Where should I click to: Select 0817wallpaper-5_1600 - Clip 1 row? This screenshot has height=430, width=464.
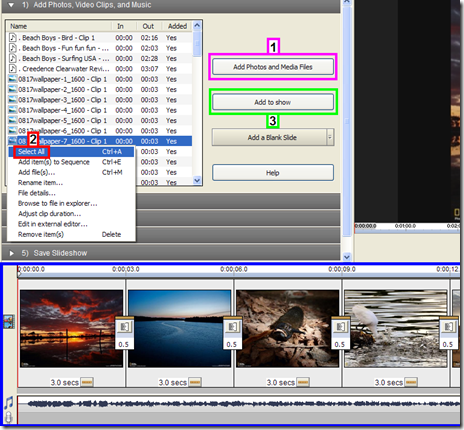[x=99, y=120]
